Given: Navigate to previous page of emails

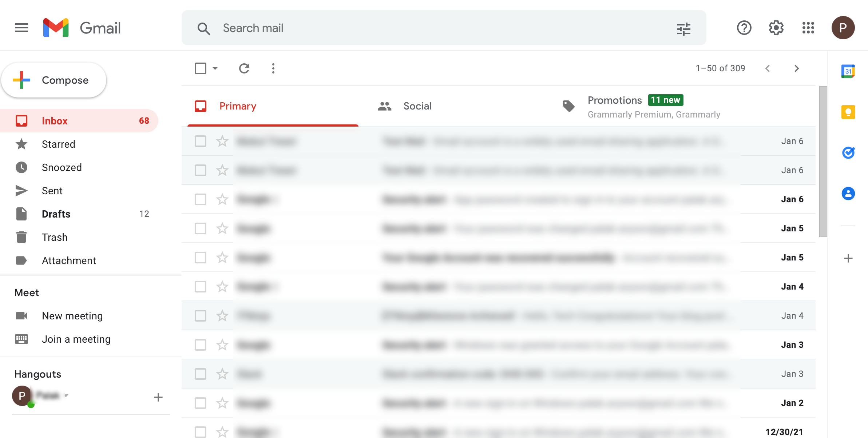Looking at the screenshot, I should coord(768,68).
